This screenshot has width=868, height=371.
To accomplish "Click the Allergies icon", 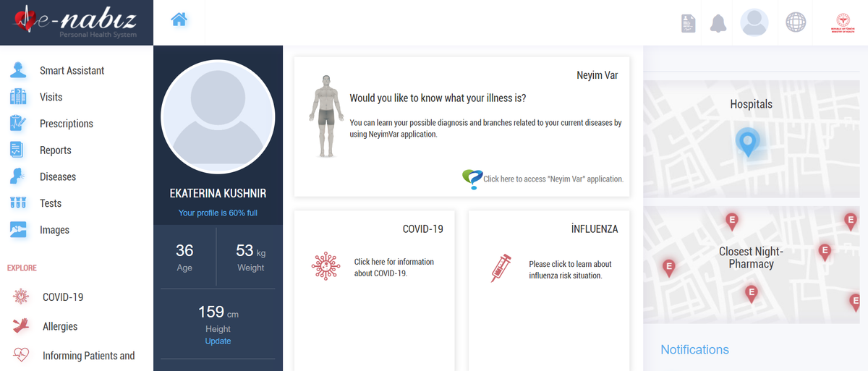I will click(x=21, y=326).
